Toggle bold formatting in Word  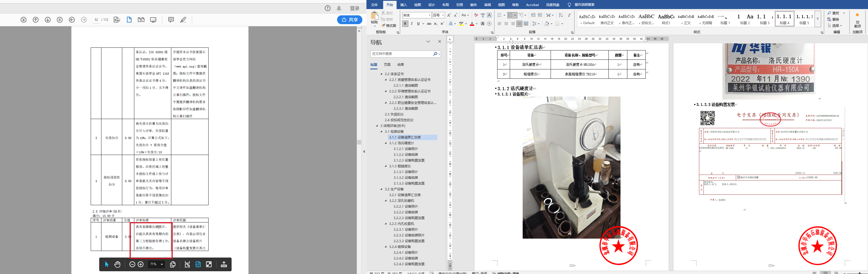405,24
